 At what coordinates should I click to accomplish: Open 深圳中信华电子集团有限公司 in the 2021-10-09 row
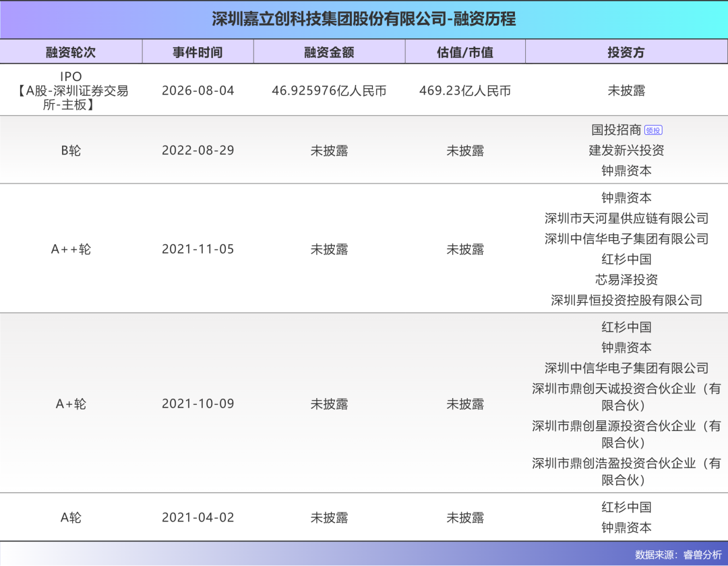(626, 368)
